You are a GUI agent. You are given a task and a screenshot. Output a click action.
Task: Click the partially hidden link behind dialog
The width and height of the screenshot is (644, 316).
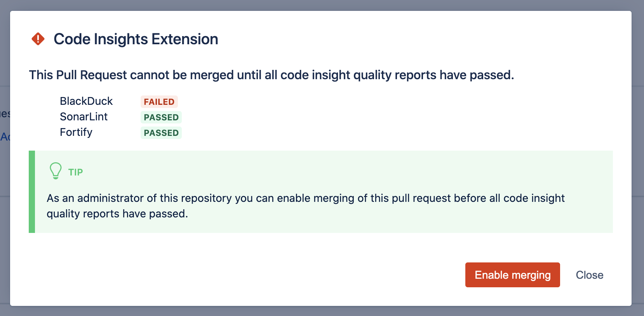pyautogui.click(x=5, y=137)
